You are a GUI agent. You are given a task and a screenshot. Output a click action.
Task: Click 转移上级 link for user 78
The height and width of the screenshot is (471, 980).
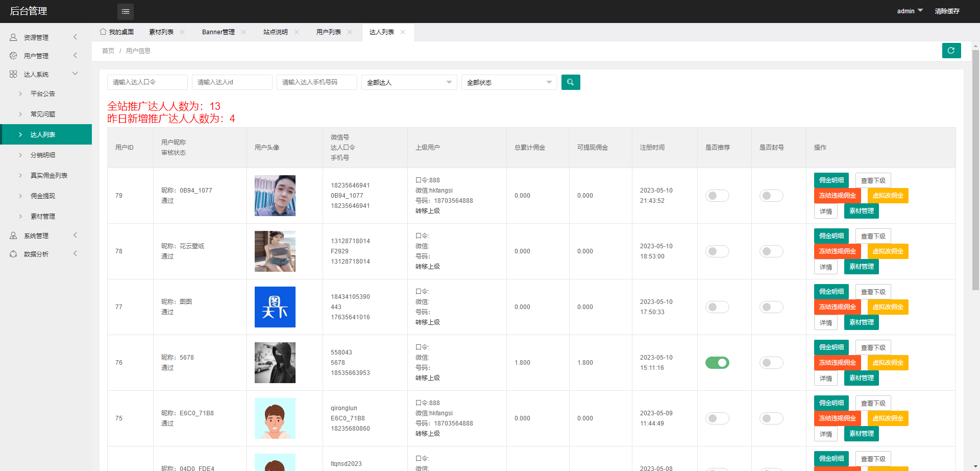coord(428,267)
